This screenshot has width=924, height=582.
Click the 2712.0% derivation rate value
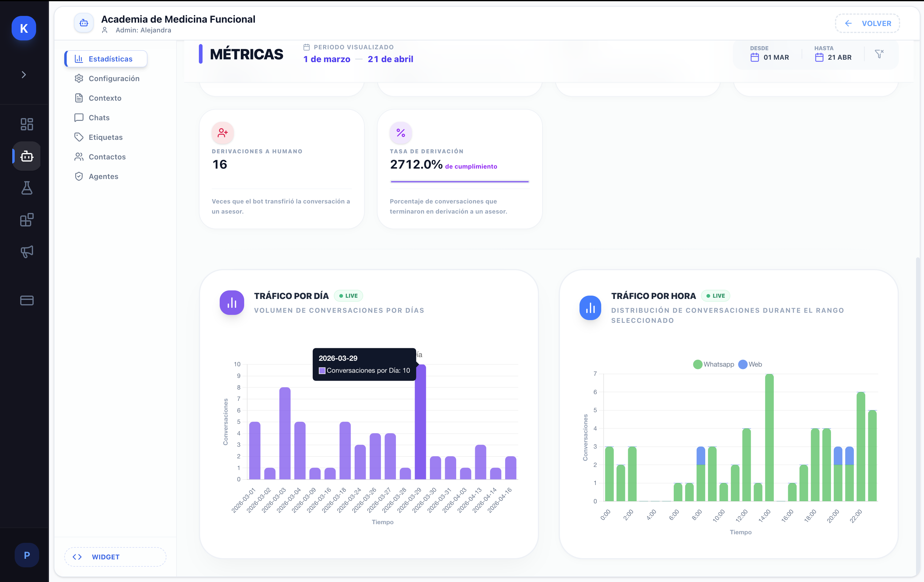click(416, 164)
